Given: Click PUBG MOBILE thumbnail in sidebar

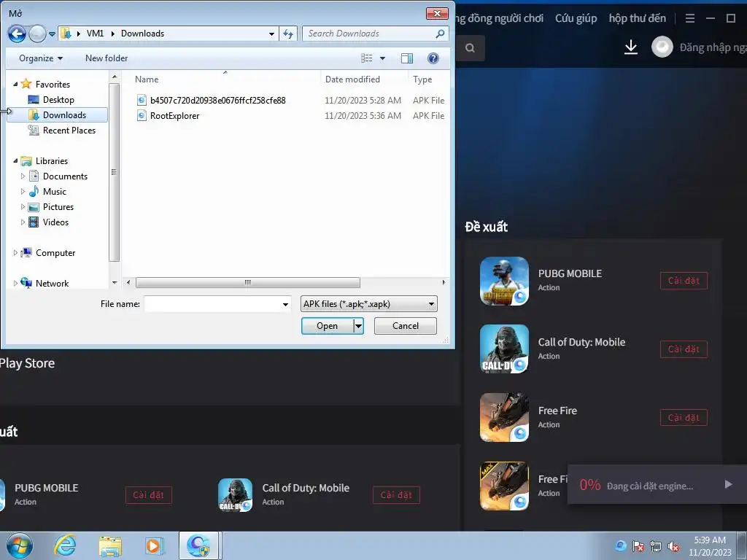Looking at the screenshot, I should [x=504, y=281].
